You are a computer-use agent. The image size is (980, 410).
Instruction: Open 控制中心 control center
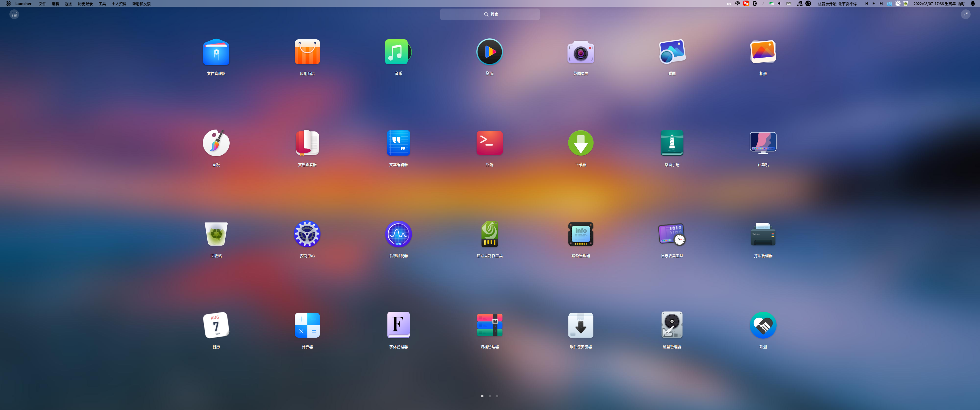(x=307, y=234)
